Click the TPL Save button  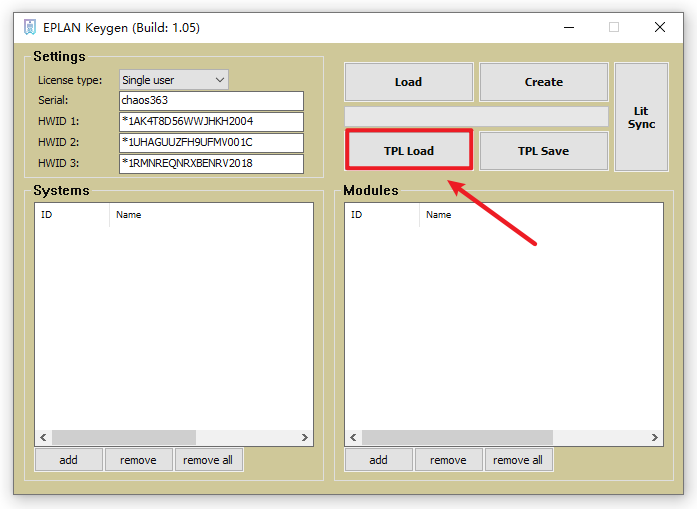[x=543, y=151]
